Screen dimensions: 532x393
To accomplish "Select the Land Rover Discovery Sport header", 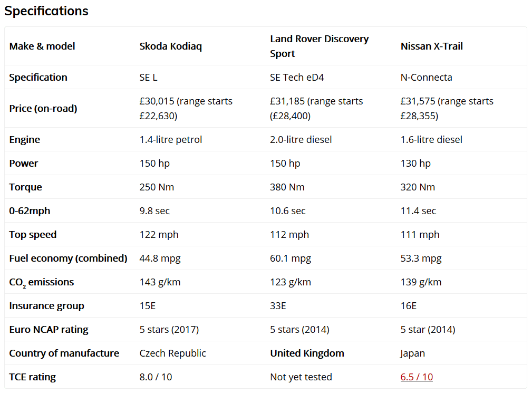I will tap(320, 46).
